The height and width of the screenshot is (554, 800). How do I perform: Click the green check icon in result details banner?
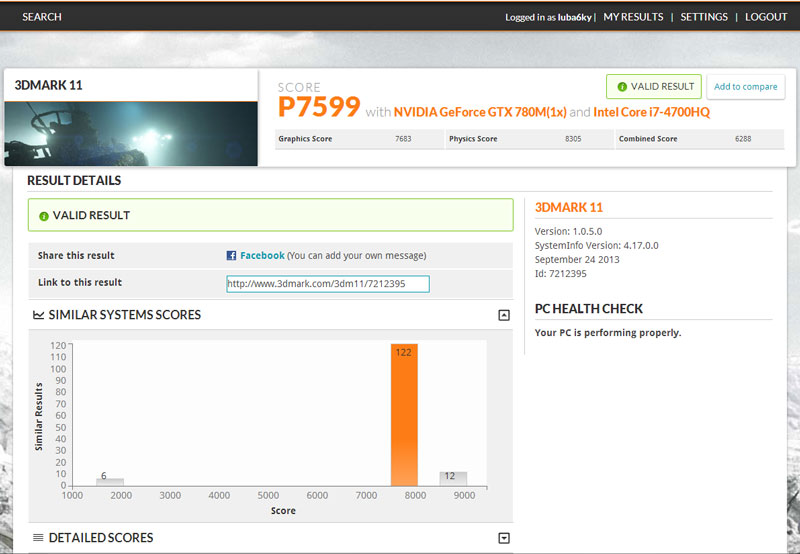tap(44, 215)
